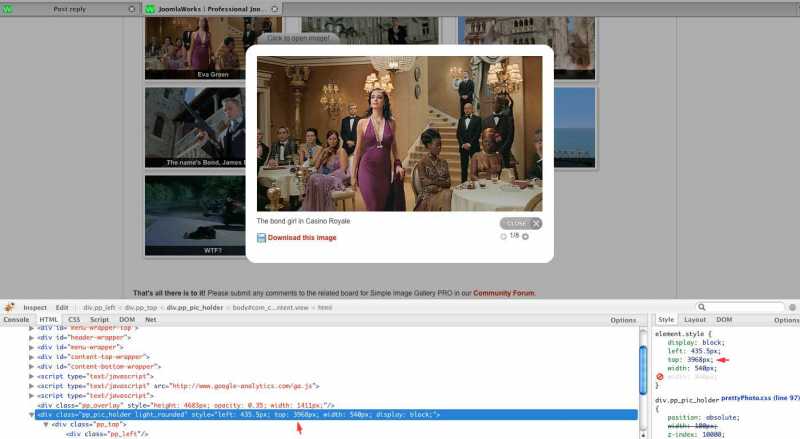Select the DOM side panel tab
This screenshot has width=800, height=439.
[x=724, y=320]
